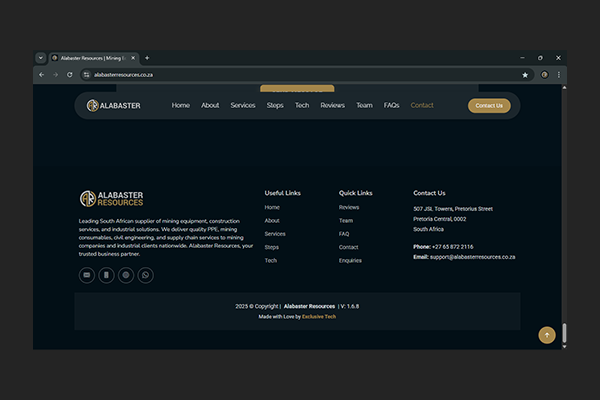
Task: Open Contact in the navigation bar
Action: click(422, 105)
